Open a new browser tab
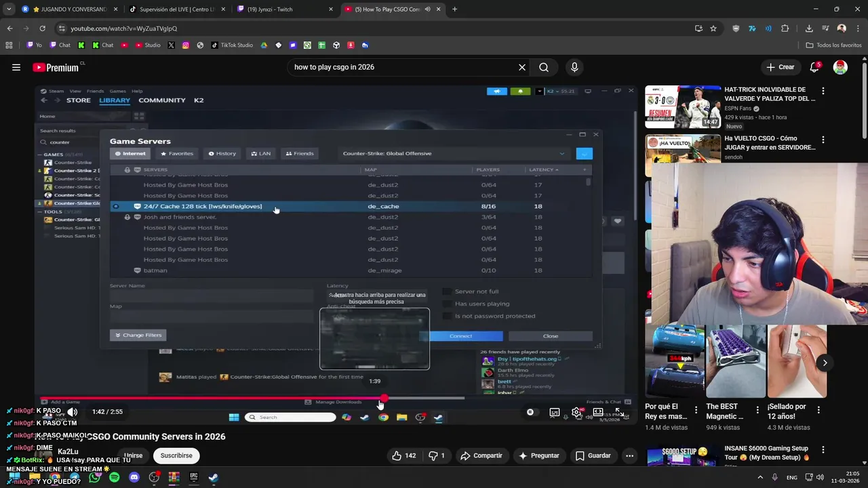 click(x=454, y=9)
